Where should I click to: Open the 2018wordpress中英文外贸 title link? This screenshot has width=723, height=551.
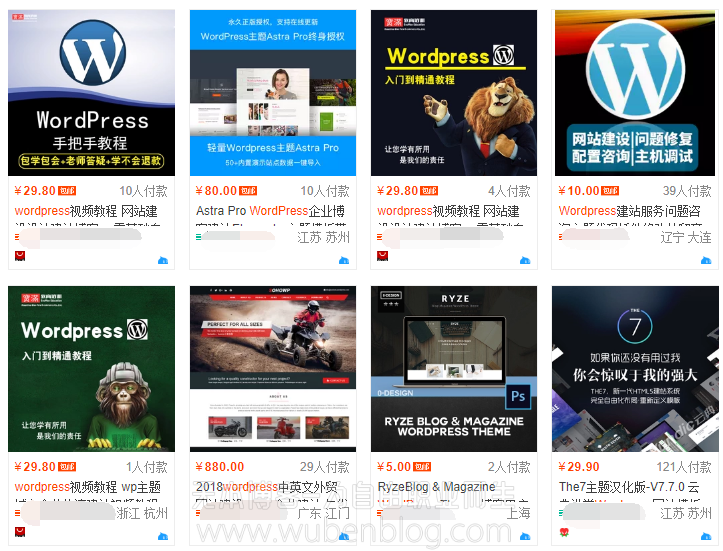point(267,487)
